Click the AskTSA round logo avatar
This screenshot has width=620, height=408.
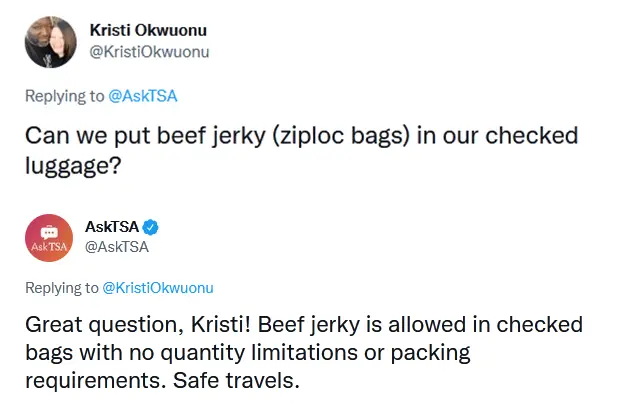coord(49,238)
